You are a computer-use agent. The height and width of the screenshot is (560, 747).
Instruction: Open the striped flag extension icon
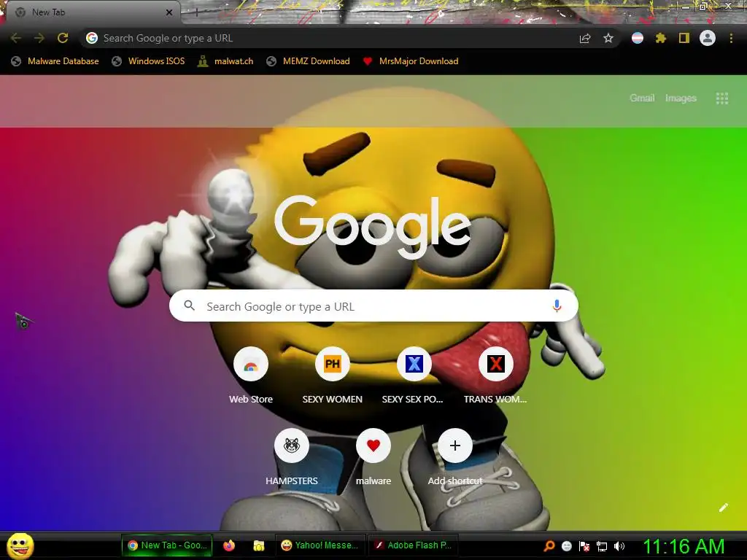pyautogui.click(x=638, y=38)
